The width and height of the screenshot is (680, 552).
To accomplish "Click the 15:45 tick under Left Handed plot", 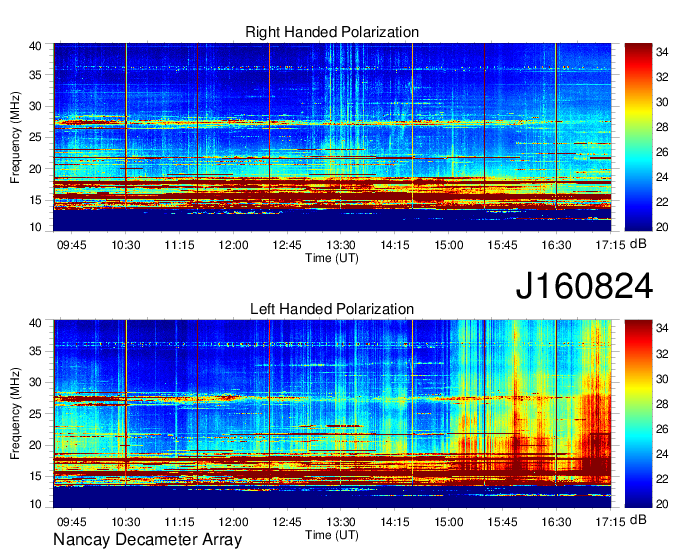I will pyautogui.click(x=502, y=522).
